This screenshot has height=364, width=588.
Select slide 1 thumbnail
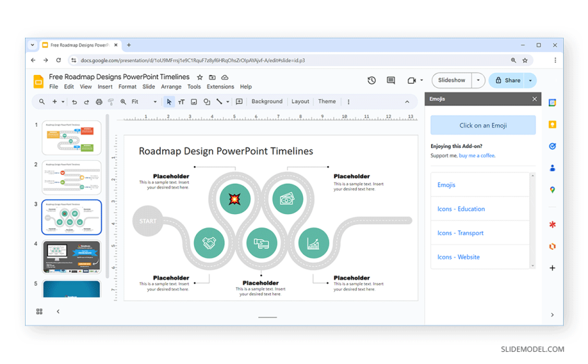pyautogui.click(x=71, y=138)
